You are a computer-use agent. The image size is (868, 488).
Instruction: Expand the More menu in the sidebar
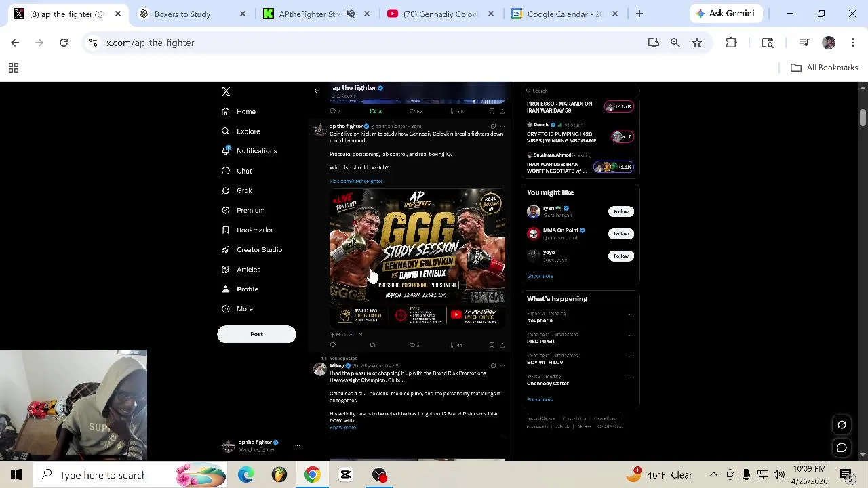coord(237,308)
